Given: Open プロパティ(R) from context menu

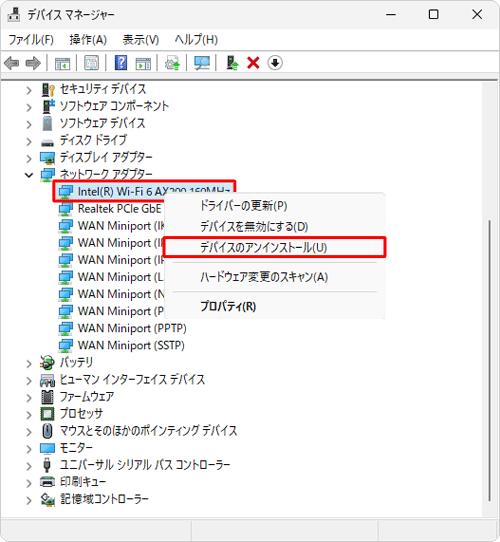Looking at the screenshot, I should 275,306.
